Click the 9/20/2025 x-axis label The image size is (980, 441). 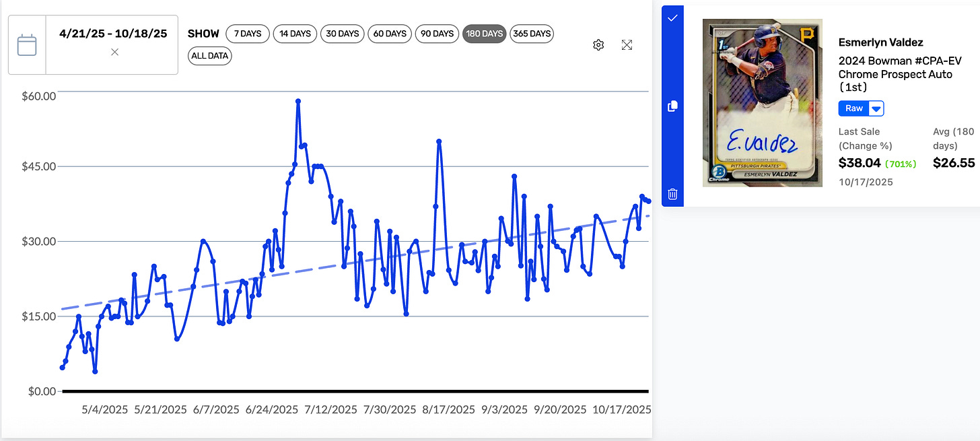[x=561, y=409]
